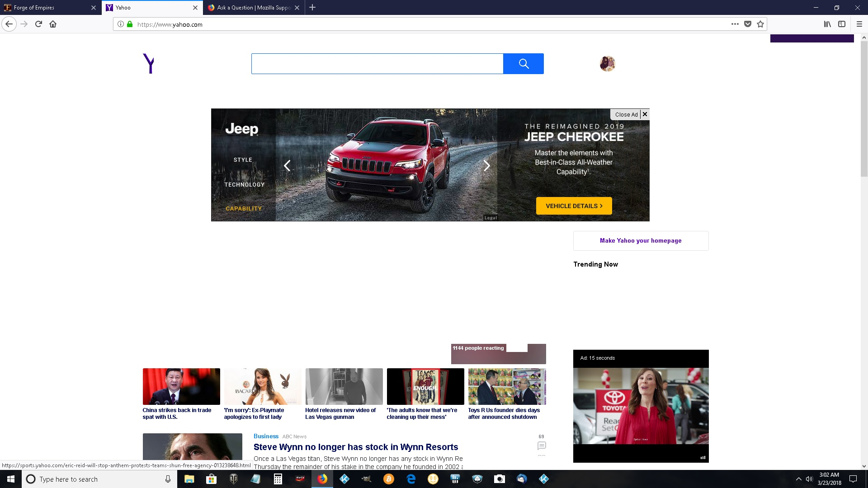Open the Action Center notifications
This screenshot has width=868, height=488.
pos(853,479)
